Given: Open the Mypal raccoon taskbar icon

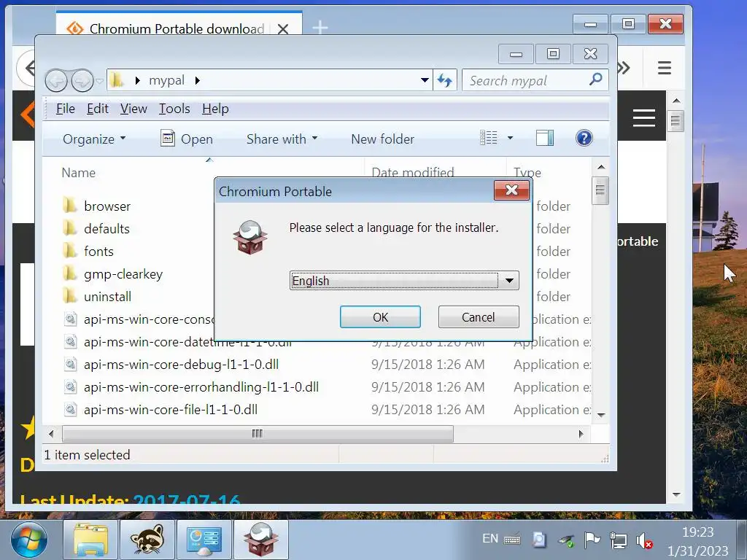Looking at the screenshot, I should click(147, 540).
